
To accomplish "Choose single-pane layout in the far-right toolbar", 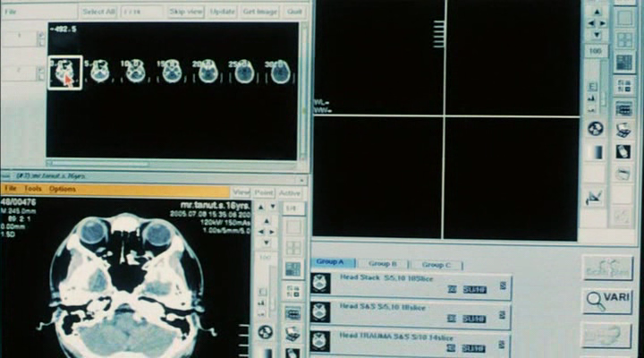I will point(624,19).
